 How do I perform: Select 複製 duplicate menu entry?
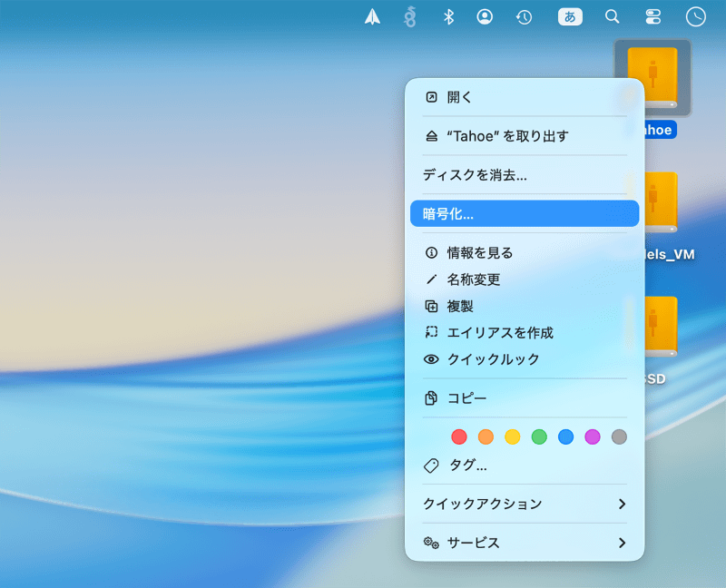tap(525, 306)
